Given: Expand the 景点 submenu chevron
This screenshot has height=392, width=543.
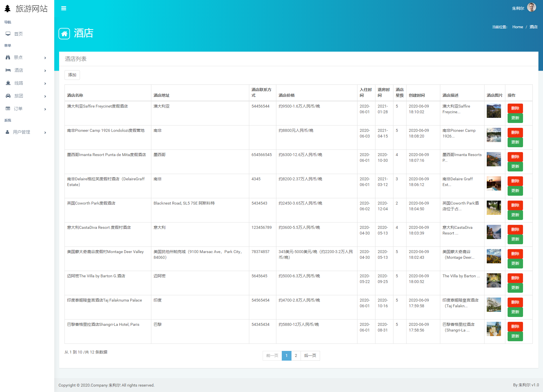Looking at the screenshot, I should coord(45,58).
